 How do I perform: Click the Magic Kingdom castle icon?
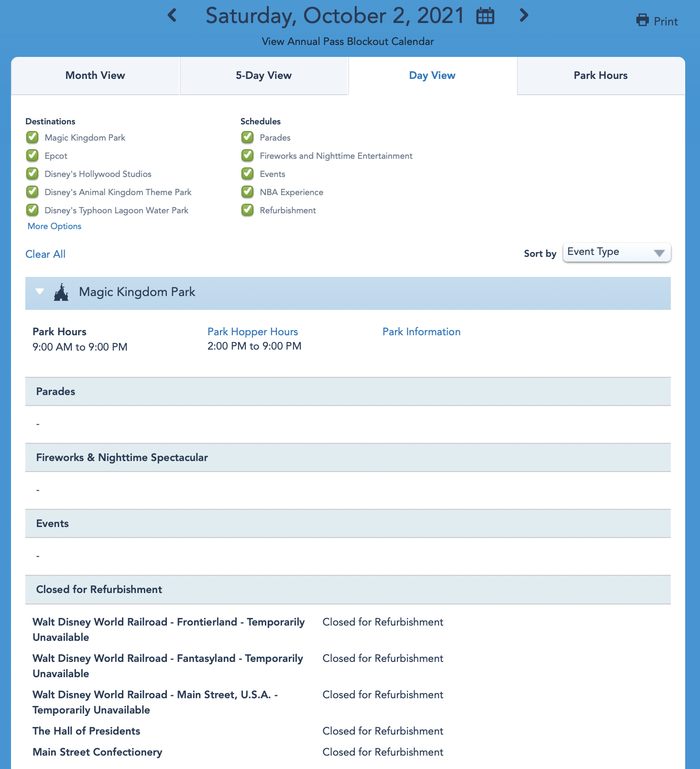pos(61,292)
